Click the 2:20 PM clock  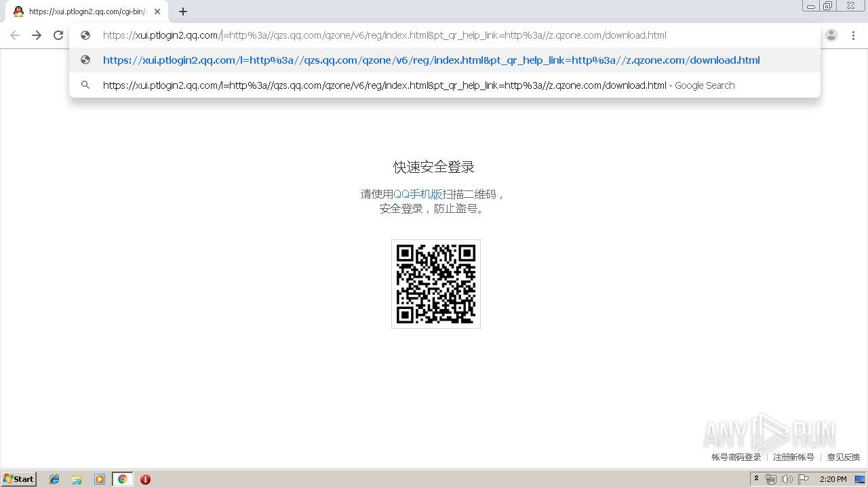point(833,479)
